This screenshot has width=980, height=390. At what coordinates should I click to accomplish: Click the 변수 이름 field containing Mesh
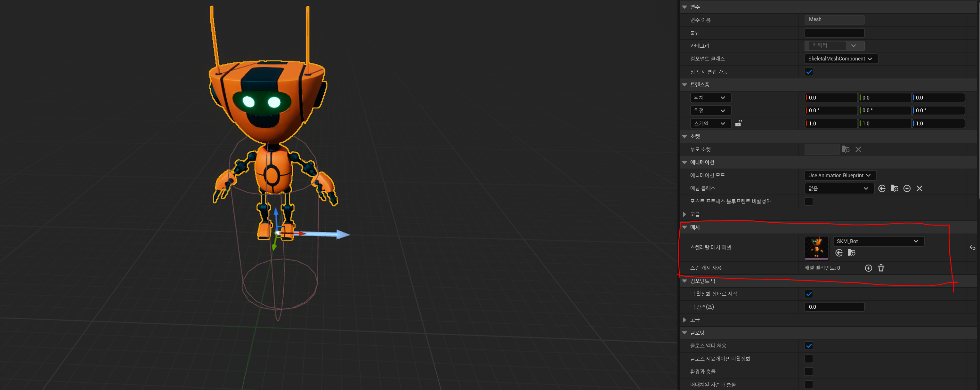coord(834,20)
